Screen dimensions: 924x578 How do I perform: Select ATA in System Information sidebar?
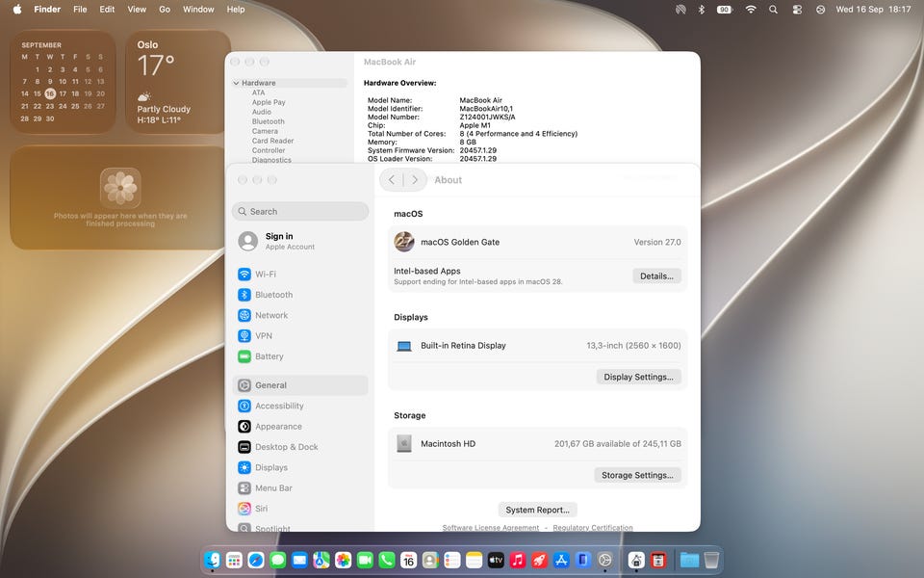point(258,92)
